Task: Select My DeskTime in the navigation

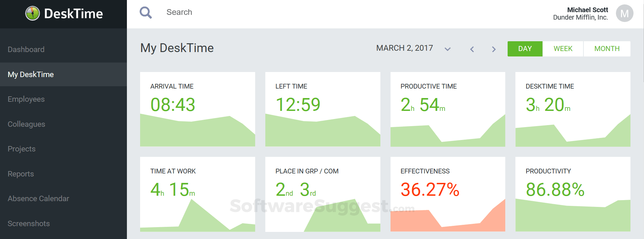Action: [x=31, y=74]
